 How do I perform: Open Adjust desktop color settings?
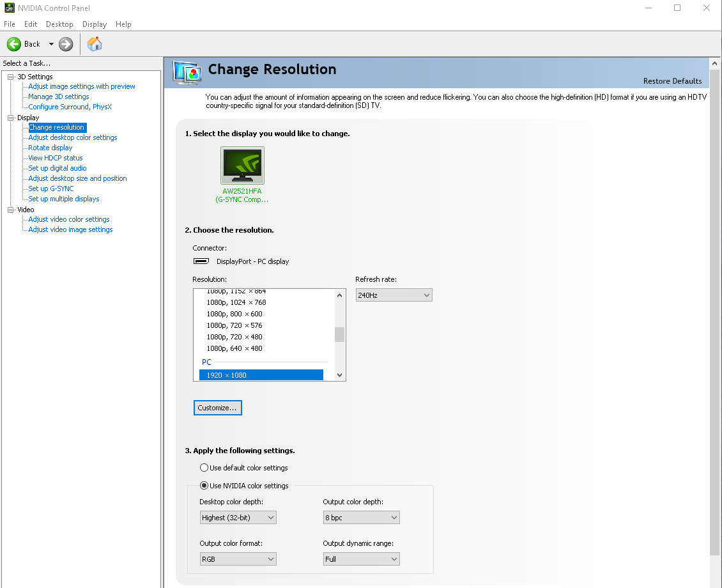coord(73,137)
